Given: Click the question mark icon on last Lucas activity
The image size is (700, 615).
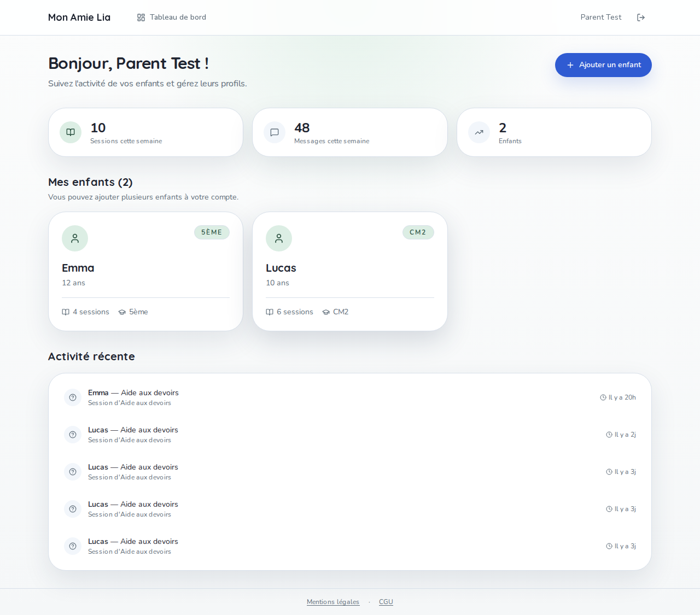Looking at the screenshot, I should click(72, 546).
